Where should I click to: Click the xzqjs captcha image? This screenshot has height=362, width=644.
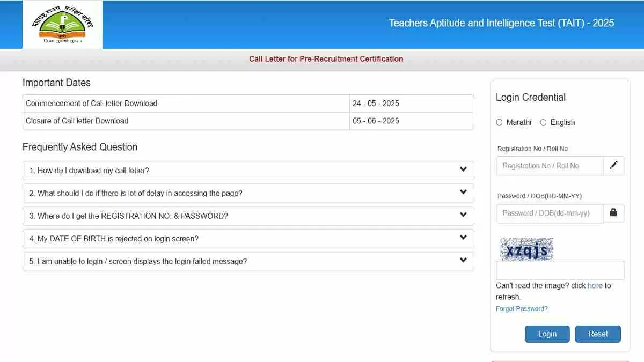click(x=526, y=249)
